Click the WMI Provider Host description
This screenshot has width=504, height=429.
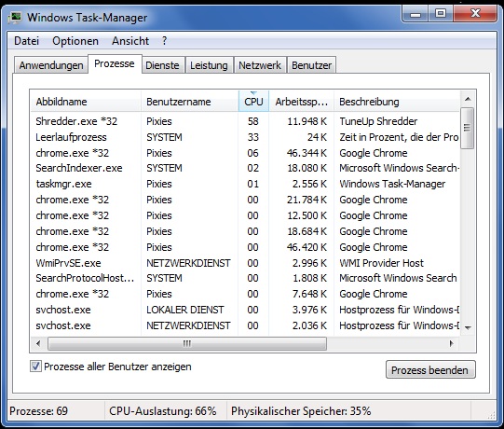[382, 263]
